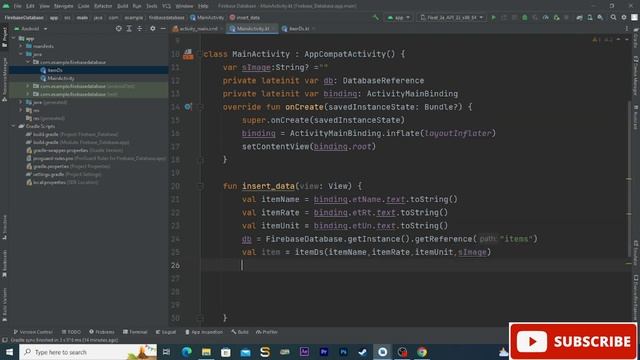640x360 pixels.
Task: Expand the res folder node
Action: [21, 110]
